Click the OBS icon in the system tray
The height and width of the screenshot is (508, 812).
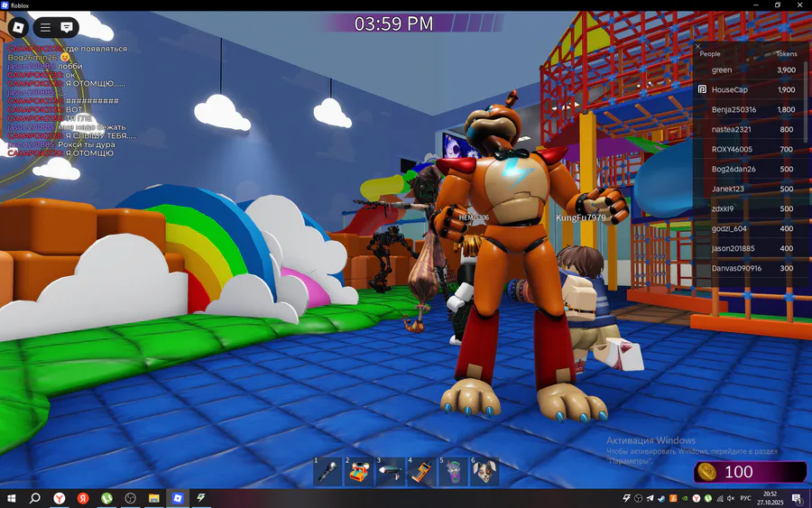[x=639, y=498]
